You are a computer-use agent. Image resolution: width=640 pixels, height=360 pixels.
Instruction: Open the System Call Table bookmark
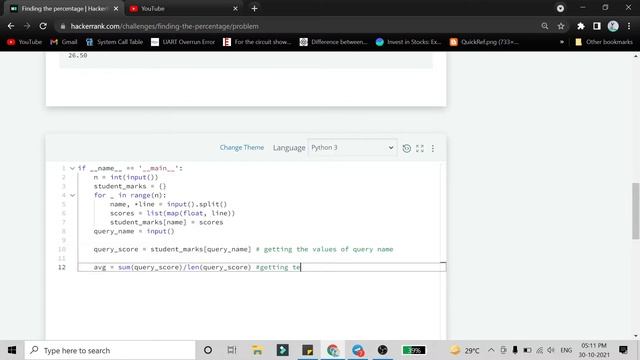point(114,42)
